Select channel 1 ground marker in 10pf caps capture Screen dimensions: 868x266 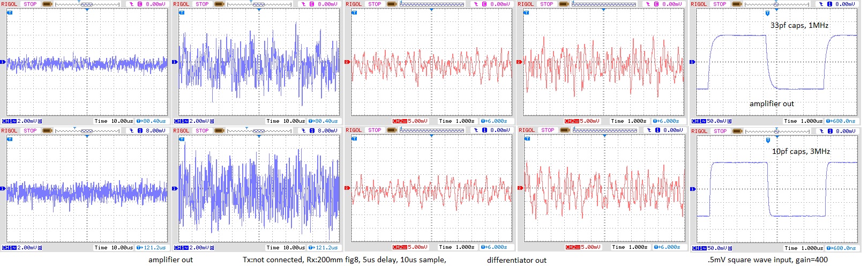[x=692, y=189]
